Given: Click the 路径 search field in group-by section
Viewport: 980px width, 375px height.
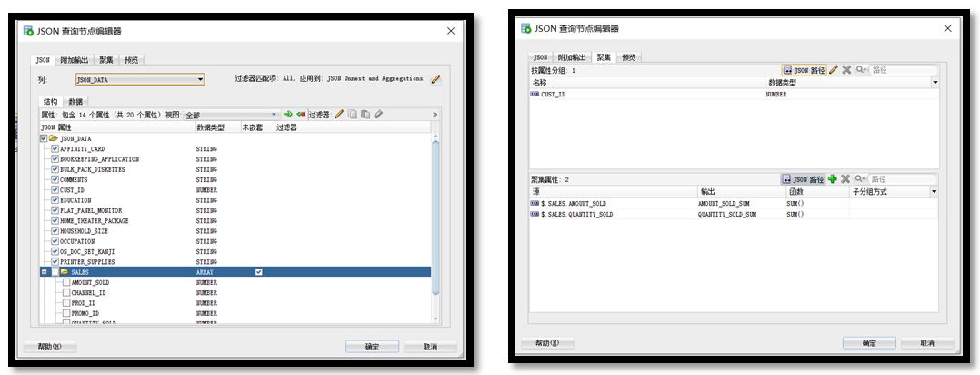Looking at the screenshot, I should tap(904, 70).
